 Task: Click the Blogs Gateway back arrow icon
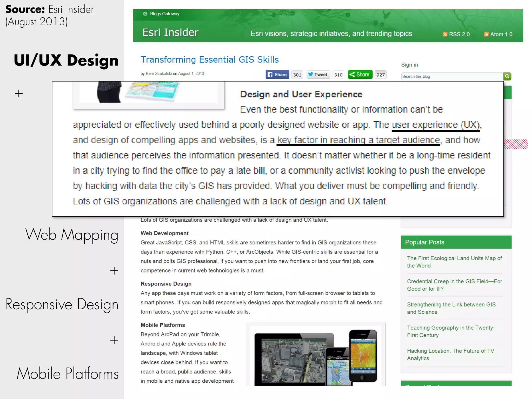[145, 14]
